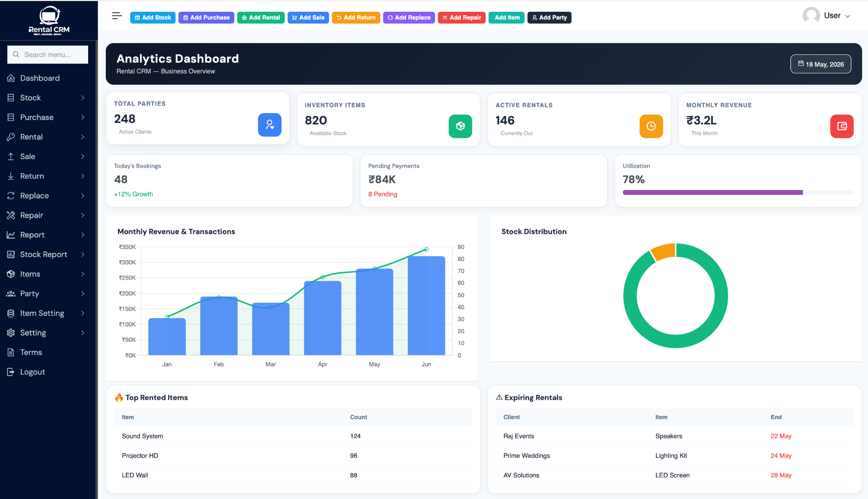This screenshot has width=868, height=499.
Task: Expand the Sale menu chevron
Action: coord(83,157)
